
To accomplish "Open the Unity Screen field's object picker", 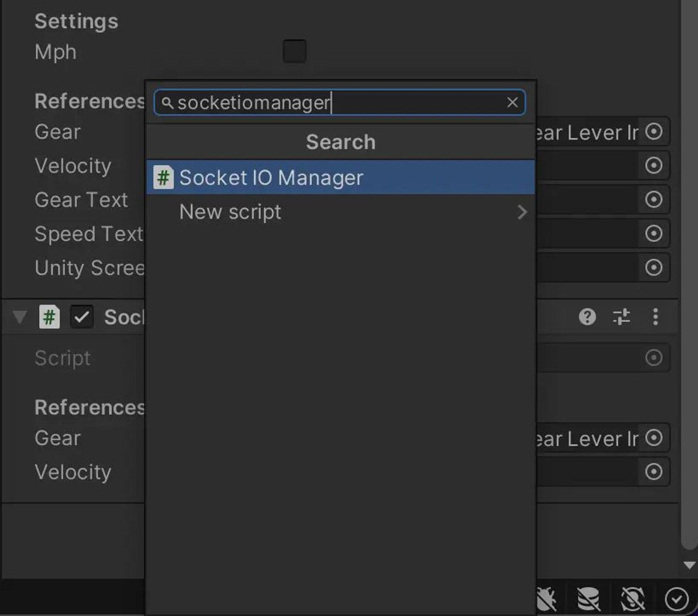I will click(653, 268).
